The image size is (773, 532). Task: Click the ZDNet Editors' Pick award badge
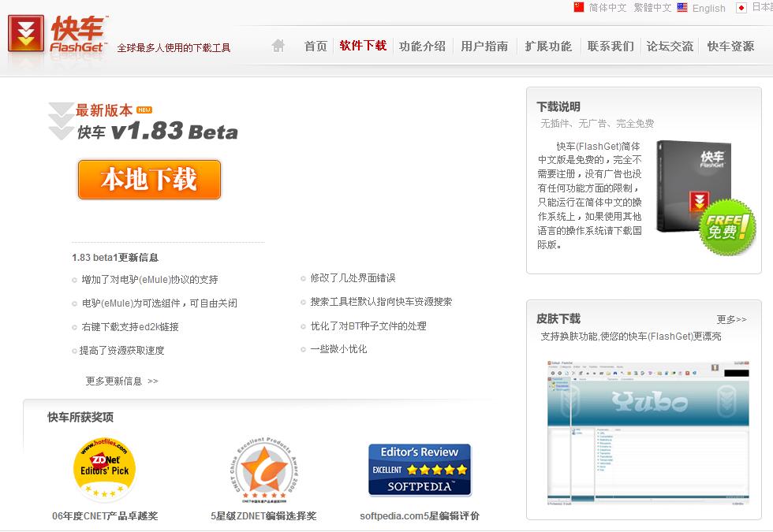(x=104, y=470)
